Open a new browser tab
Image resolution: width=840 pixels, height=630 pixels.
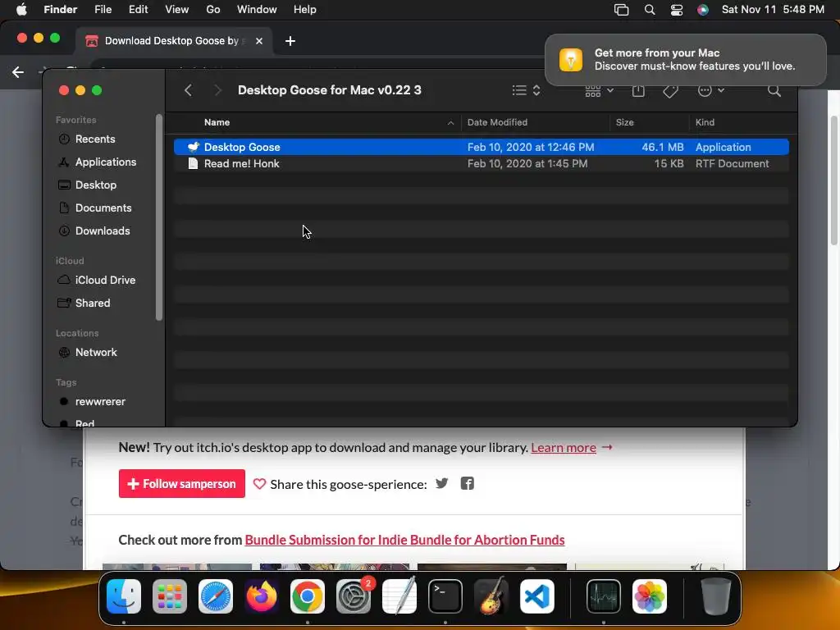point(290,41)
